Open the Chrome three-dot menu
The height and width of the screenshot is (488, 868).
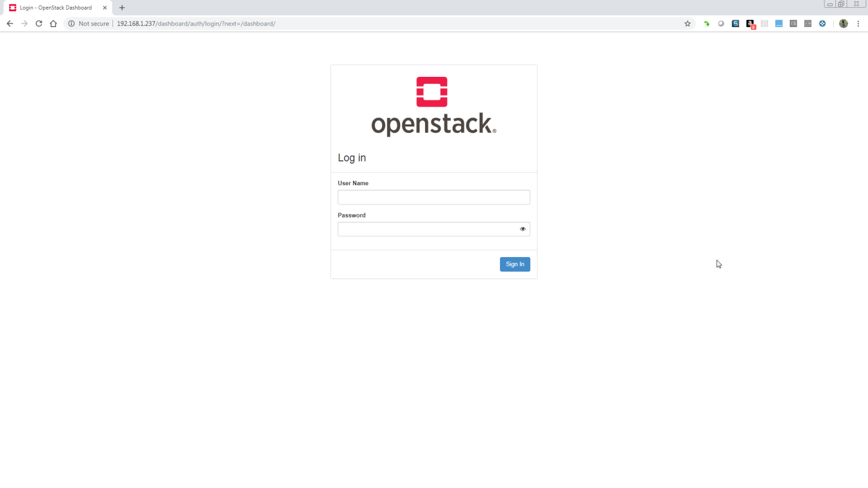[x=858, y=24]
